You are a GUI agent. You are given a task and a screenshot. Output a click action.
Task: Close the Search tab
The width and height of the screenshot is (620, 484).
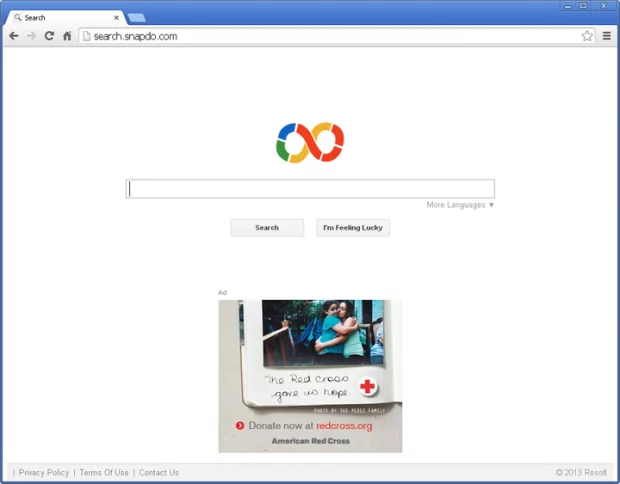click(x=116, y=18)
